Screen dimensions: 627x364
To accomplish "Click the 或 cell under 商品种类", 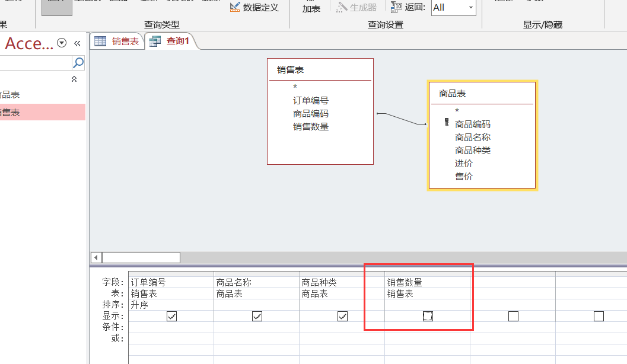I will (x=342, y=339).
